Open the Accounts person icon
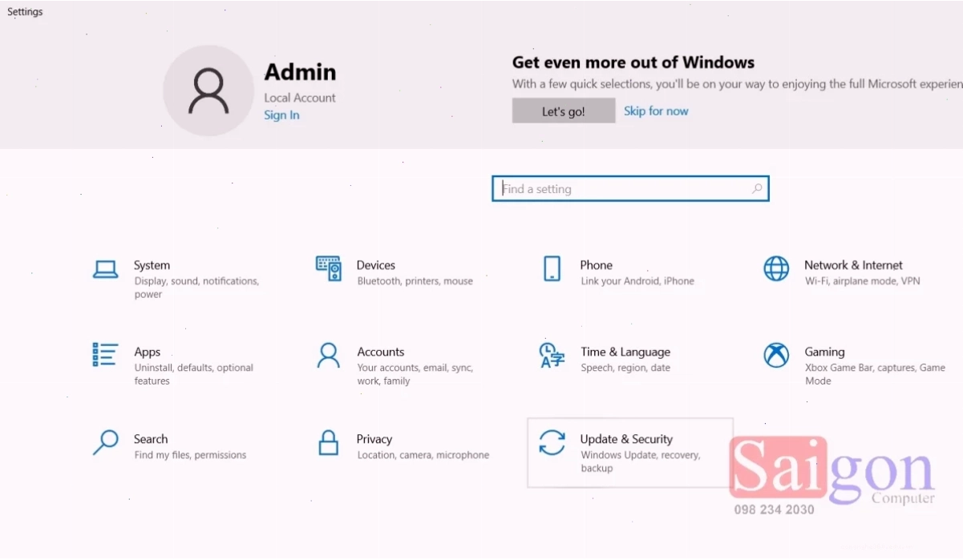This screenshot has height=560, width=963. click(329, 355)
